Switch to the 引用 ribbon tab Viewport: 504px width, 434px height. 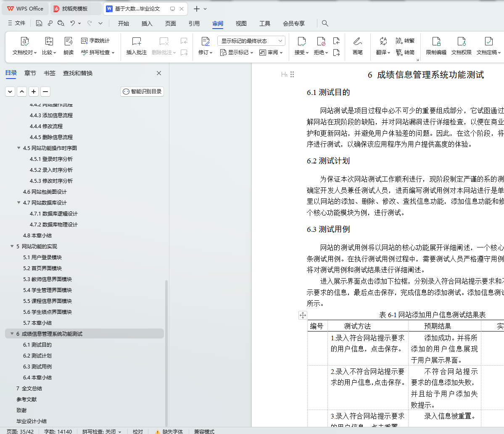tap(194, 24)
